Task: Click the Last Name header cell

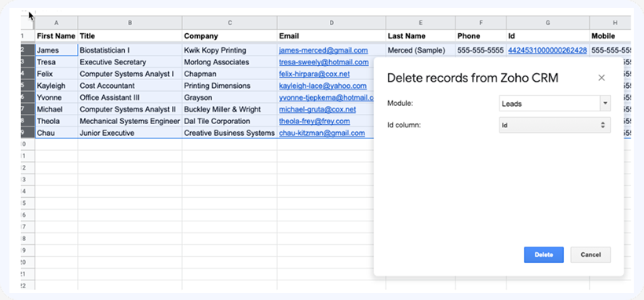Action: coord(421,36)
